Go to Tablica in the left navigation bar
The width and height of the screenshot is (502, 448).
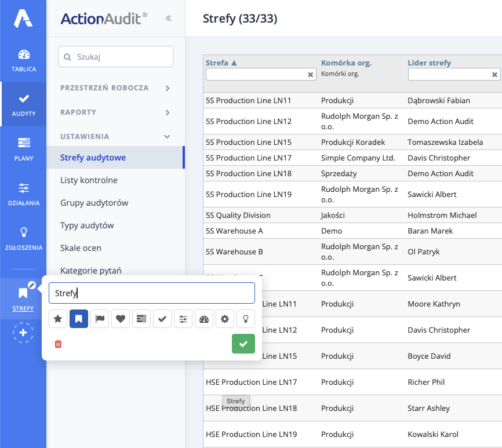click(x=24, y=60)
